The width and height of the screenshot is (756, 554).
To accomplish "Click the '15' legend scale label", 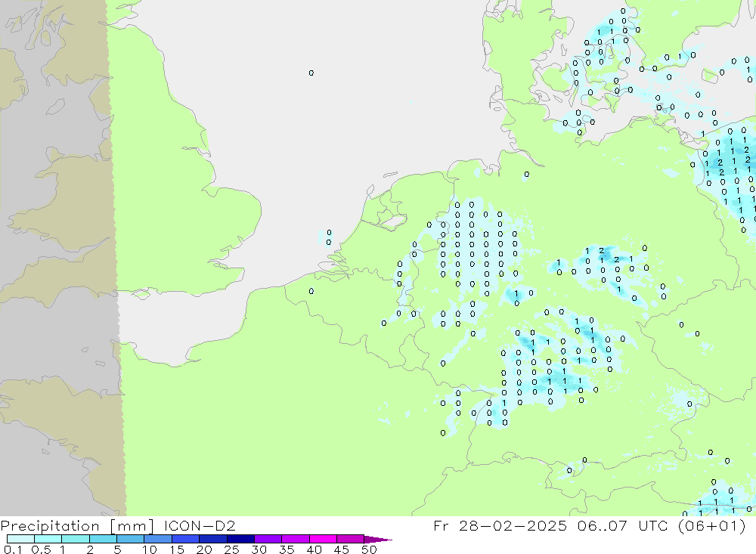I will click(177, 549).
